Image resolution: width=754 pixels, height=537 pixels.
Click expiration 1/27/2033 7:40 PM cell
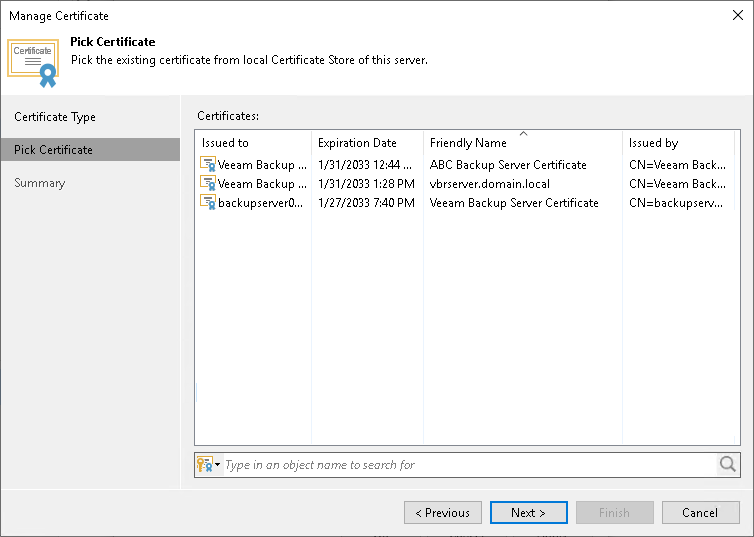pyautogui.click(x=366, y=202)
